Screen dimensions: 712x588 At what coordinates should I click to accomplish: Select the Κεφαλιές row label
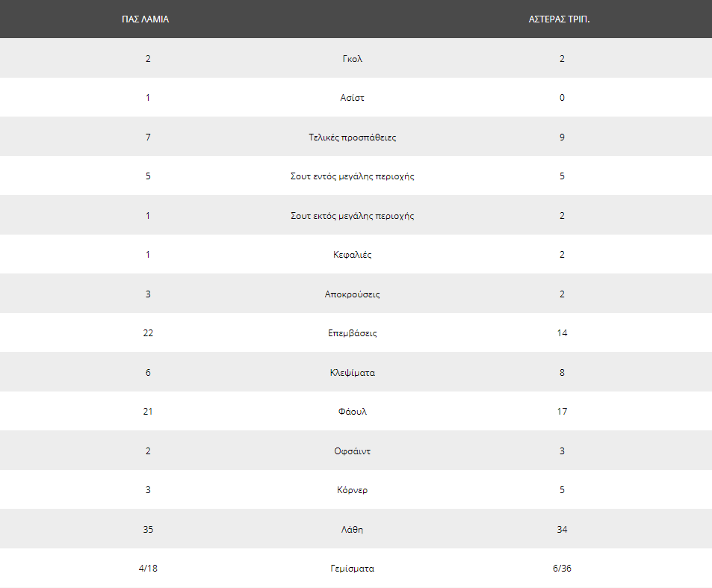tap(353, 255)
